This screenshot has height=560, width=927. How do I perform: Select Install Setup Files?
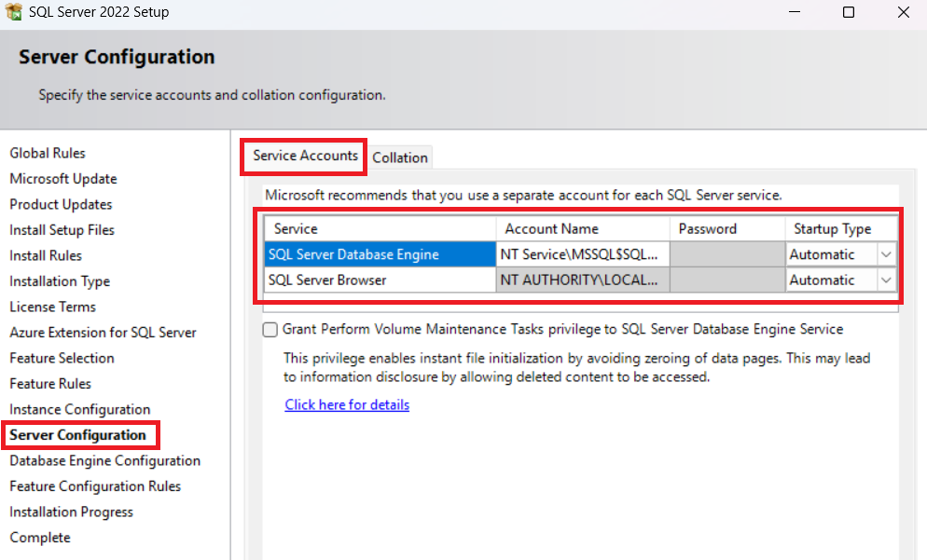tap(62, 229)
